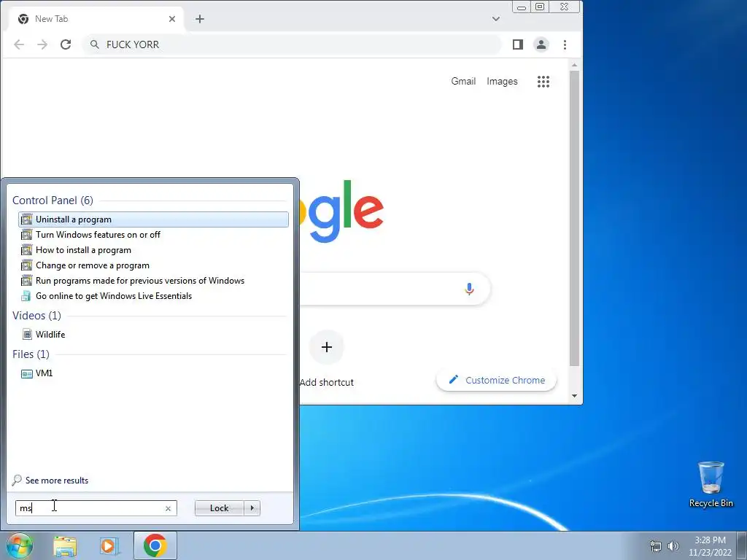Click the Chrome forward arrow
Viewport: 747px width, 560px height.
pos(42,44)
